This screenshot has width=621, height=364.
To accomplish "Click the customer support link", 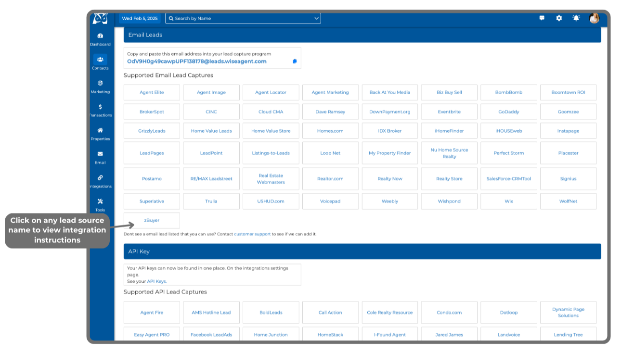I will coord(252,234).
